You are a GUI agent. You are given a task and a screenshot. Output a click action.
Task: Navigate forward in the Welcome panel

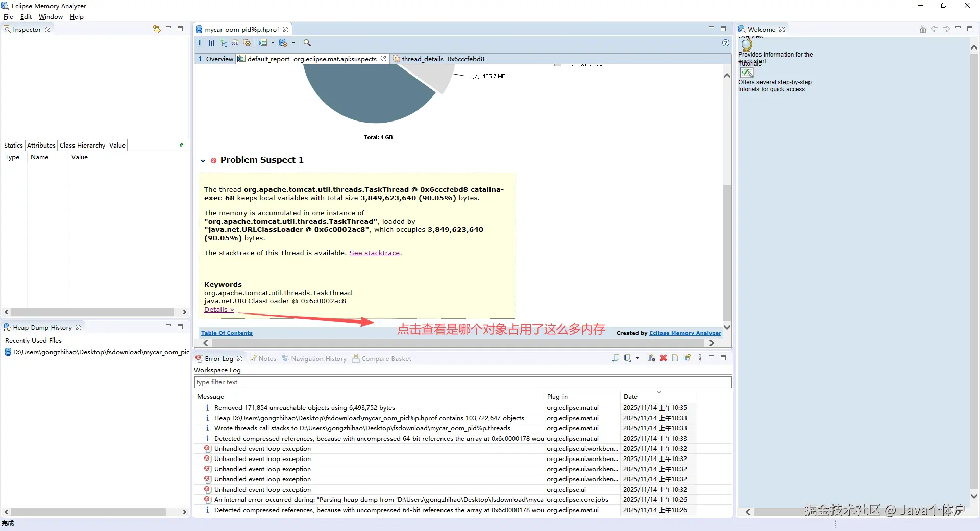coord(946,29)
